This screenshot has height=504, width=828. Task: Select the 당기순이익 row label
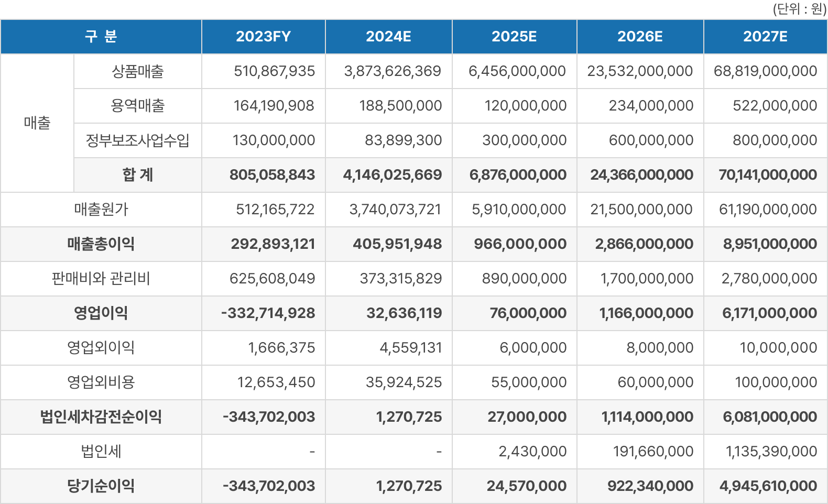101,486
